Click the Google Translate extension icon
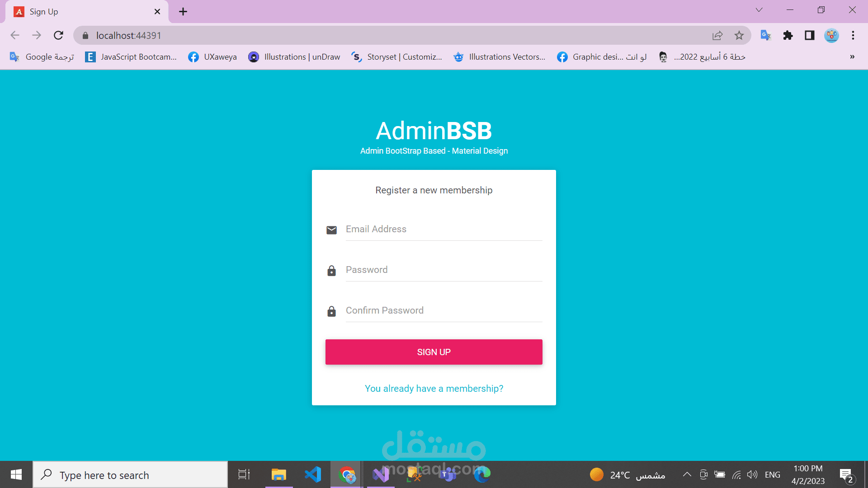Viewport: 868px width, 488px height. point(765,35)
